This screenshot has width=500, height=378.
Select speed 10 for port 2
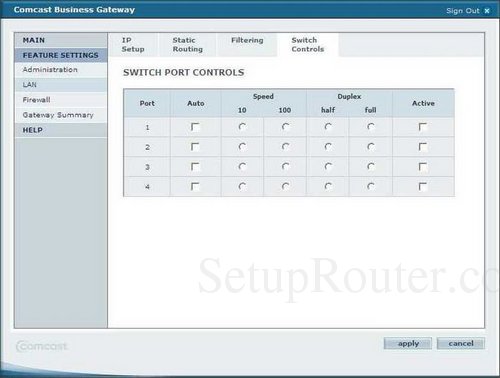242,147
